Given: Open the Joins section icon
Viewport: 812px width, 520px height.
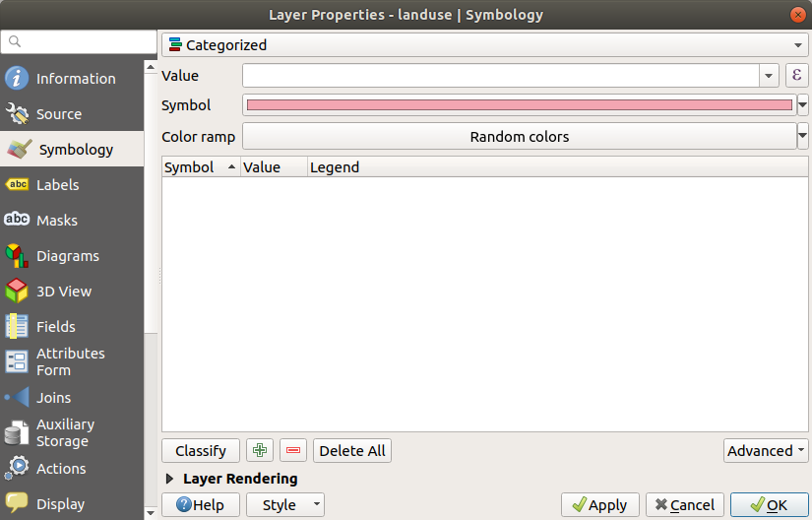Looking at the screenshot, I should [x=17, y=398].
